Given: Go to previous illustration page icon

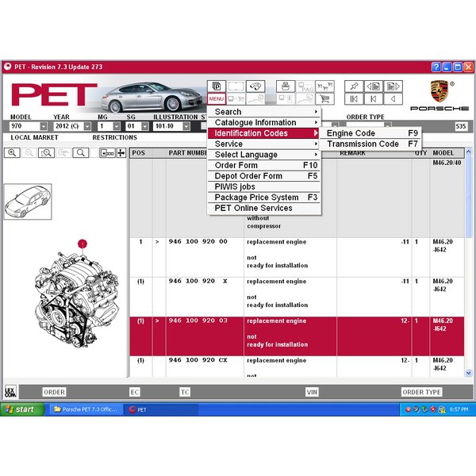Looking at the screenshot, I should [374, 86].
